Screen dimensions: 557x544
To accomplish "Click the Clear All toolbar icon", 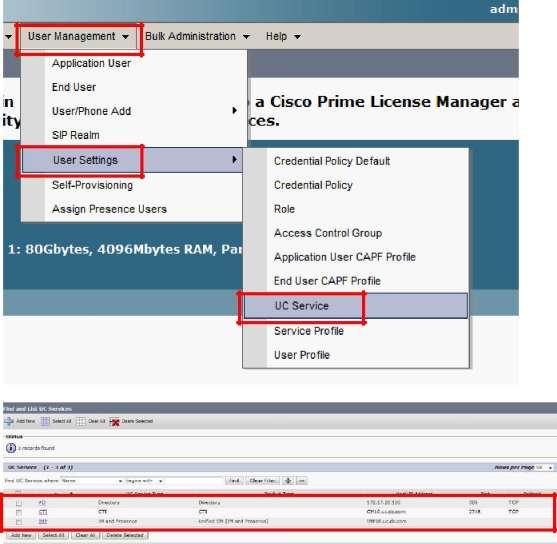I will pos(81,421).
